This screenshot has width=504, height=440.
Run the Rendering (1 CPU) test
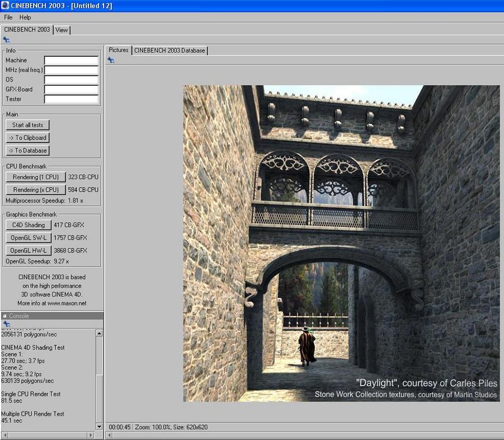tap(36, 177)
